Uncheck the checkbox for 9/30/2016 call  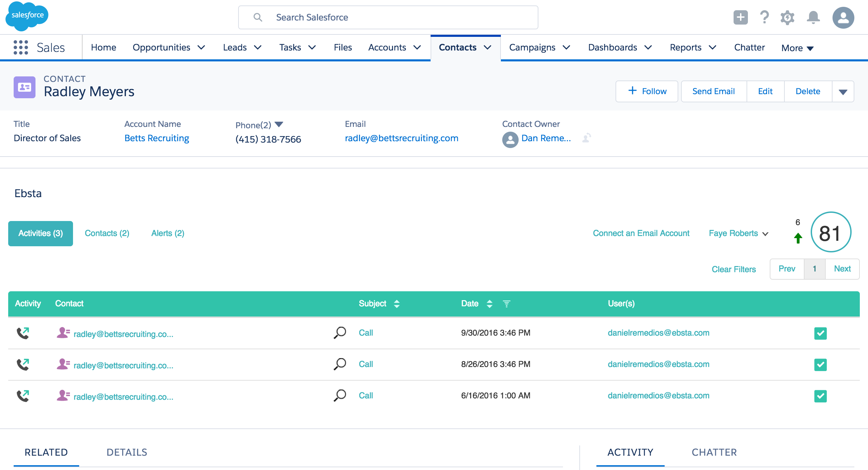point(820,333)
